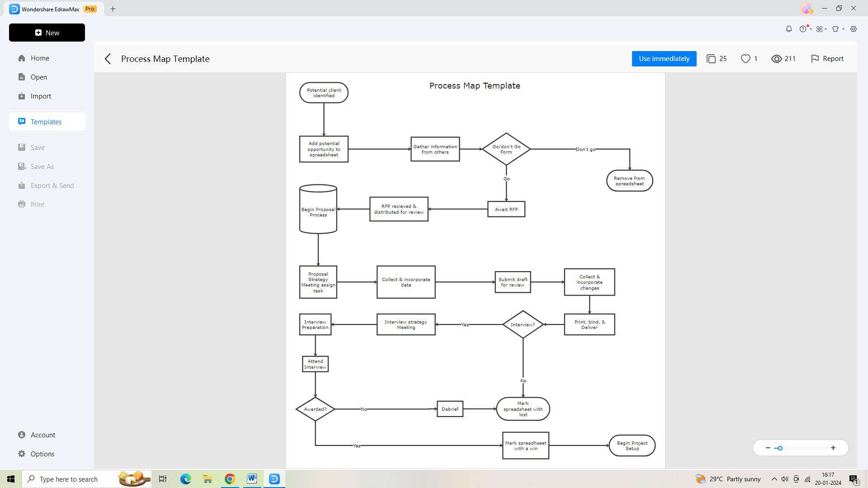Click the black New button

coord(47,33)
